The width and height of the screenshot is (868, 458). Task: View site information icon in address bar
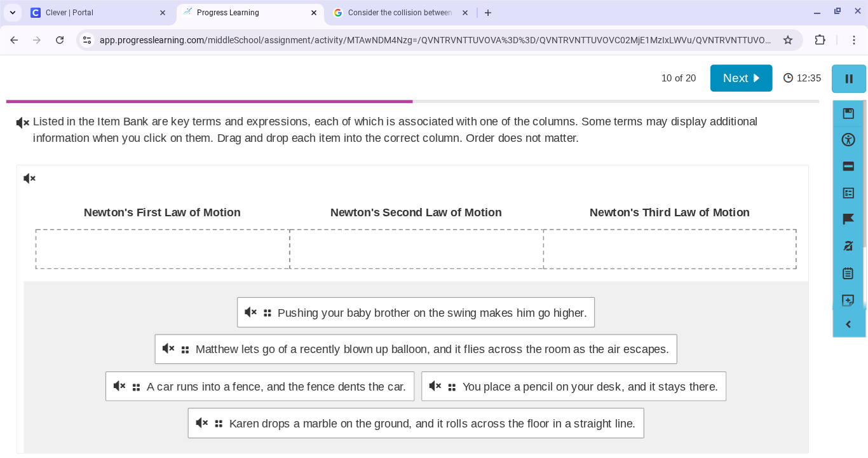pyautogui.click(x=87, y=40)
